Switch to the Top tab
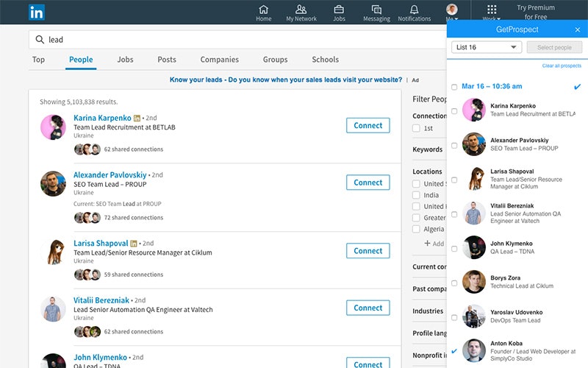Viewport: 588px width, 368px height. pyautogui.click(x=38, y=60)
